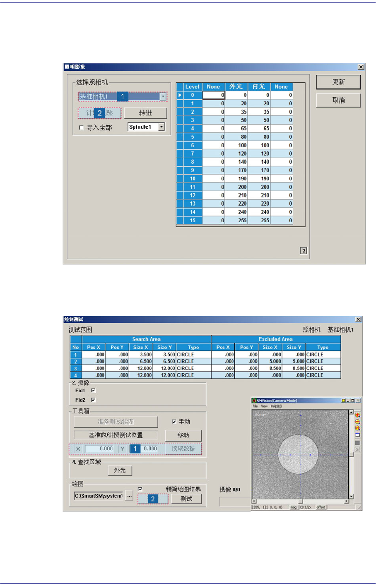This screenshot has width=376, height=588.
Task: Click the gray square icon in SMVision toolbar
Action: point(357,442)
